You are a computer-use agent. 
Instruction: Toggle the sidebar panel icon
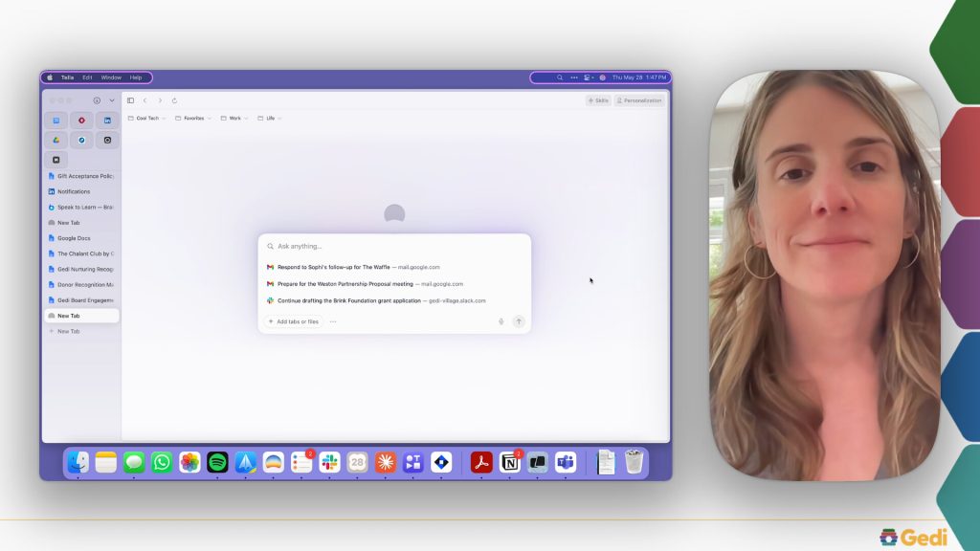coord(130,100)
